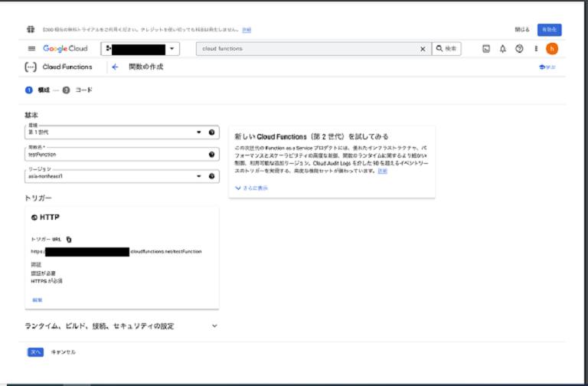Viewport: 588px width, 386px height.
Task: Click the gift icon in the trial banner
Action: tap(31, 29)
